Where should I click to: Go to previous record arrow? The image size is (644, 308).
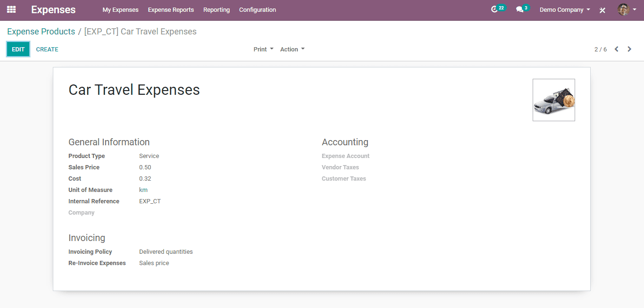[x=616, y=49]
